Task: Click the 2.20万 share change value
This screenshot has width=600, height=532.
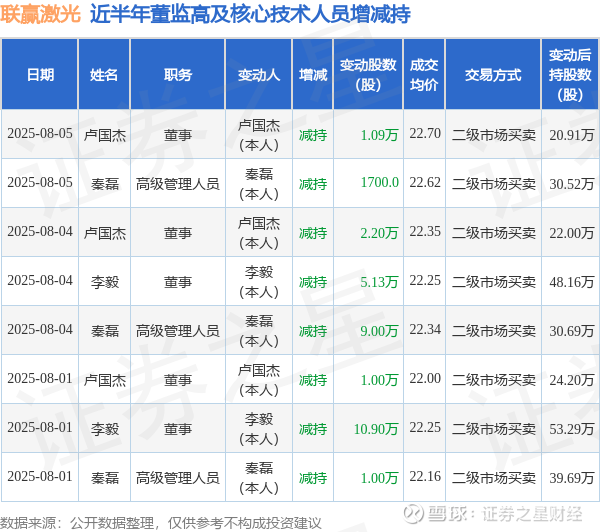Action: point(379,232)
